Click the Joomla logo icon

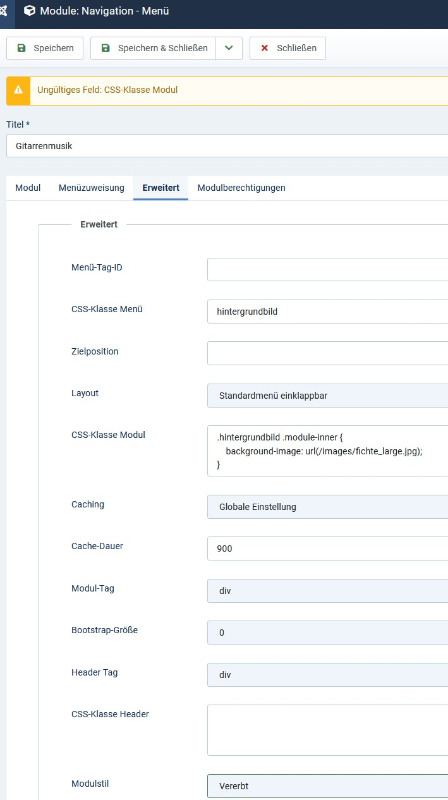4,11
